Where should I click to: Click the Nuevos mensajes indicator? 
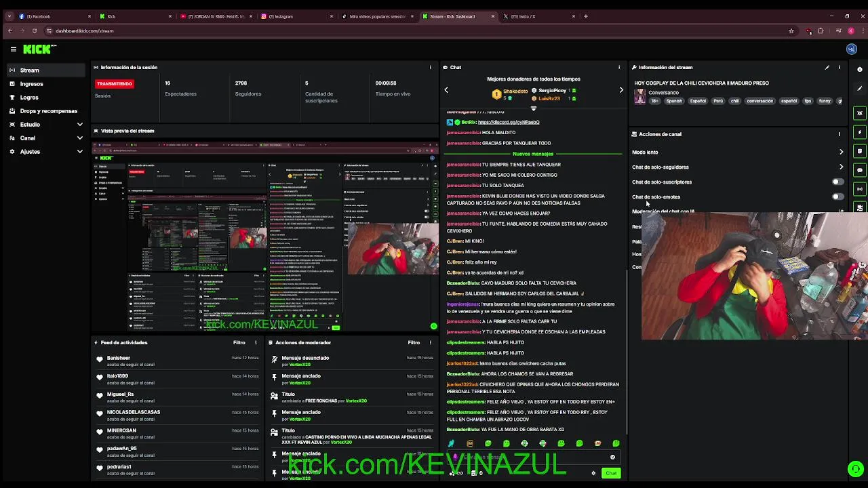tap(533, 154)
